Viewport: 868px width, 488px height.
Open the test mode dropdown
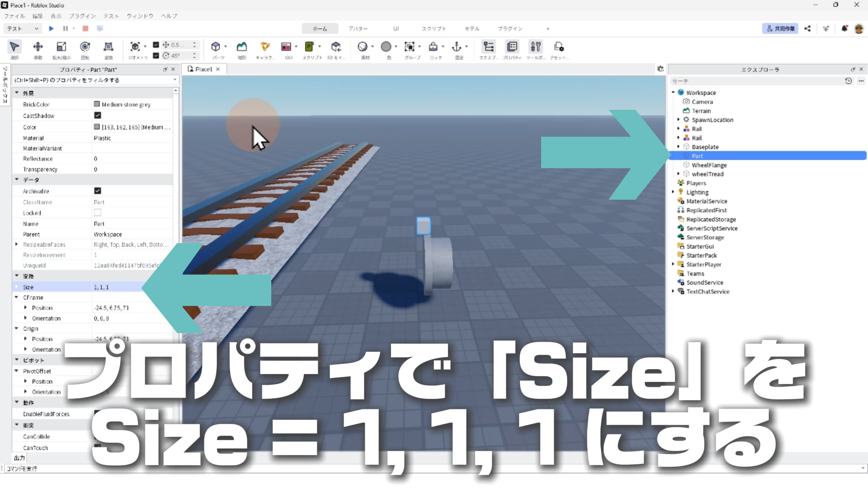(x=23, y=28)
